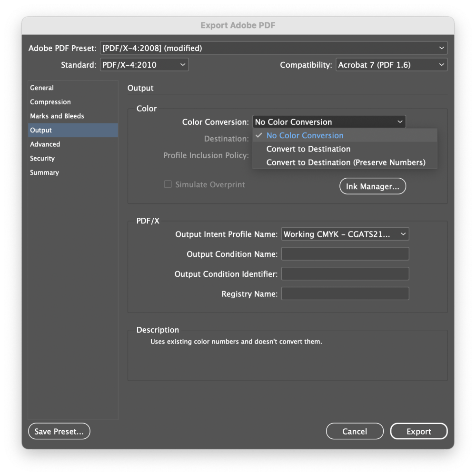Open the Output Intent Profile Name dropdown
Viewport: 476px width, 476px height.
(x=345, y=234)
